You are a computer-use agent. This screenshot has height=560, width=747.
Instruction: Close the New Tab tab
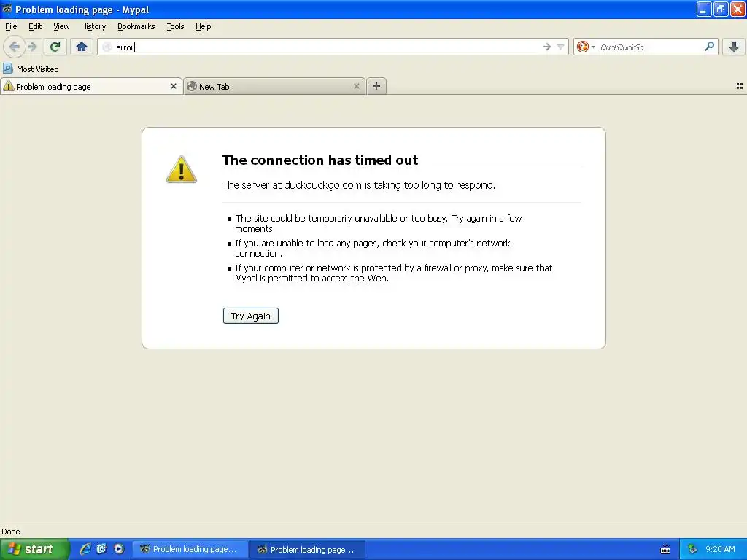(356, 86)
